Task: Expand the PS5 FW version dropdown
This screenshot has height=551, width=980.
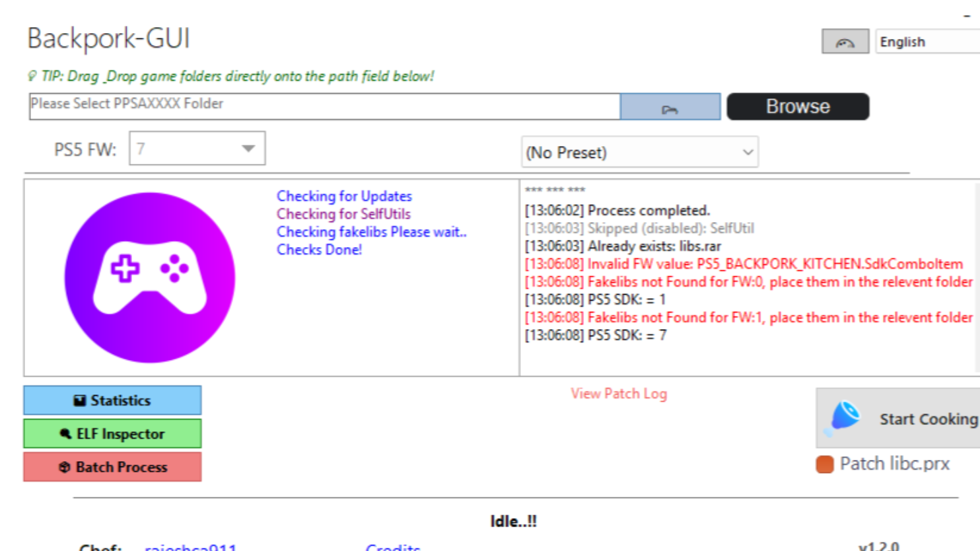Action: (248, 149)
